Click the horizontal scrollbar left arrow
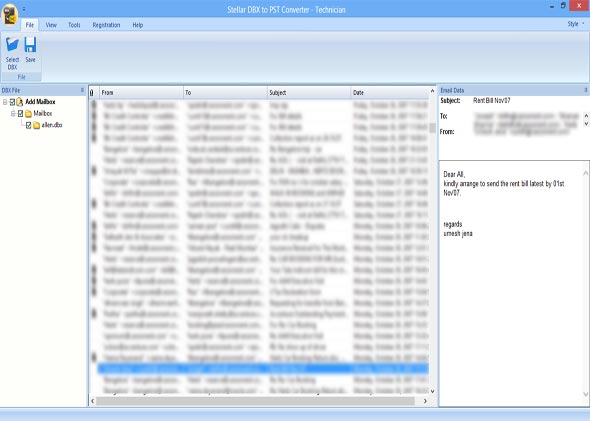Image resolution: width=590 pixels, height=421 pixels. (93, 401)
